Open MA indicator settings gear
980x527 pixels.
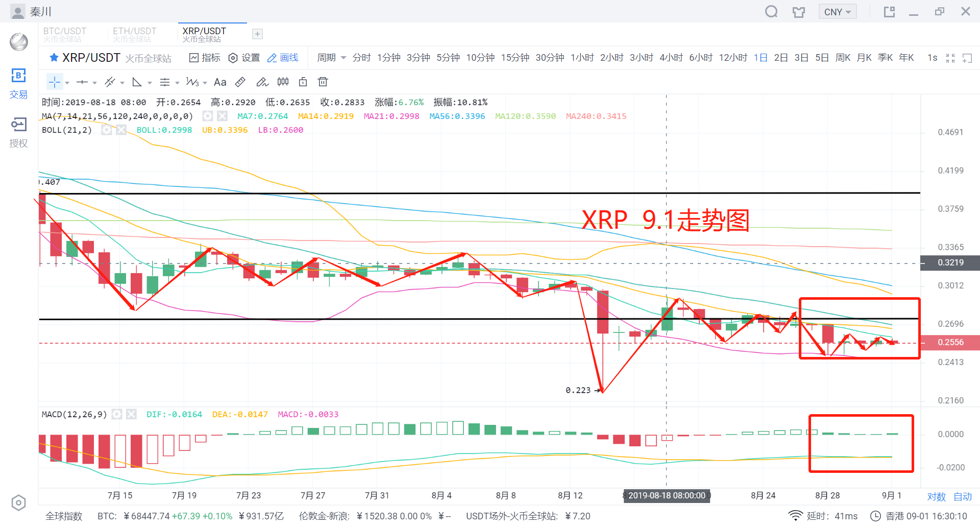207,116
